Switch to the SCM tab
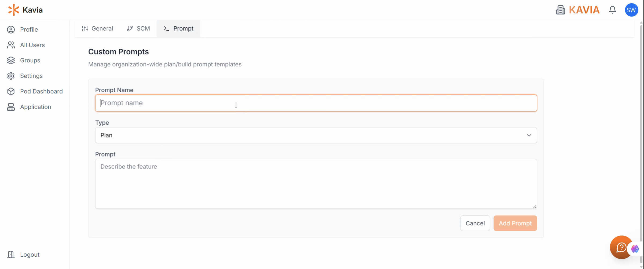The height and width of the screenshot is (269, 644). click(138, 28)
